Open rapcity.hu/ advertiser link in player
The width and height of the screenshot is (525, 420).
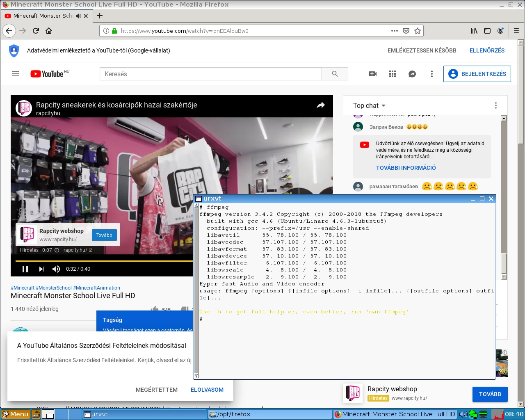tap(78, 250)
